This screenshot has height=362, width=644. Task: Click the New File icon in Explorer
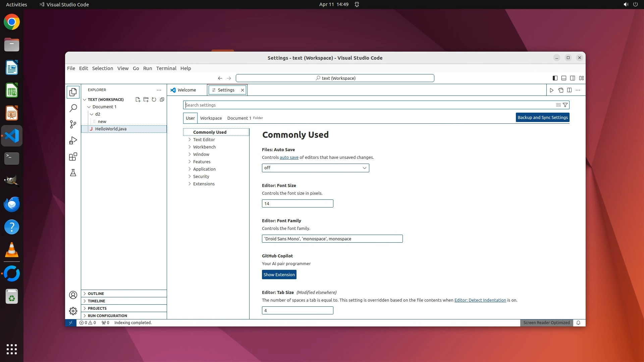pos(138,100)
